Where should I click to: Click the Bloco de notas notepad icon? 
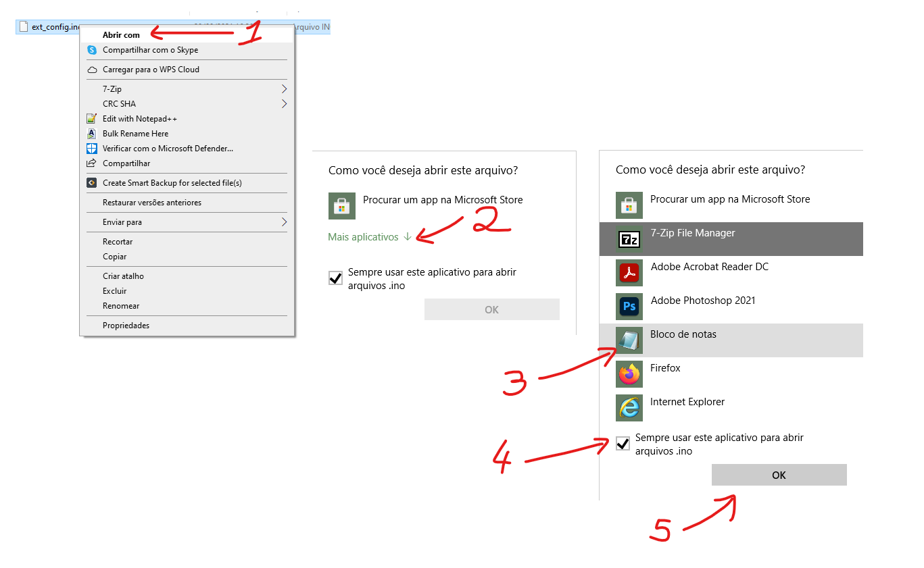tap(629, 340)
